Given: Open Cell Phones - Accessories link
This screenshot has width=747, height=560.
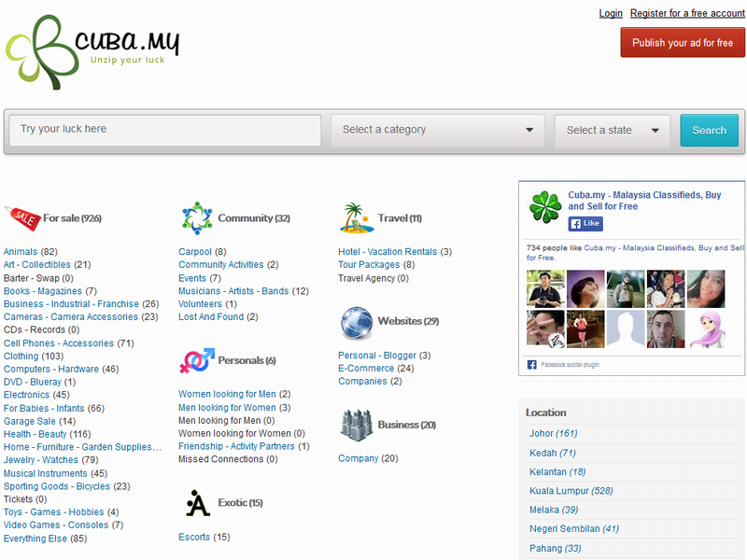Looking at the screenshot, I should click(x=59, y=343).
